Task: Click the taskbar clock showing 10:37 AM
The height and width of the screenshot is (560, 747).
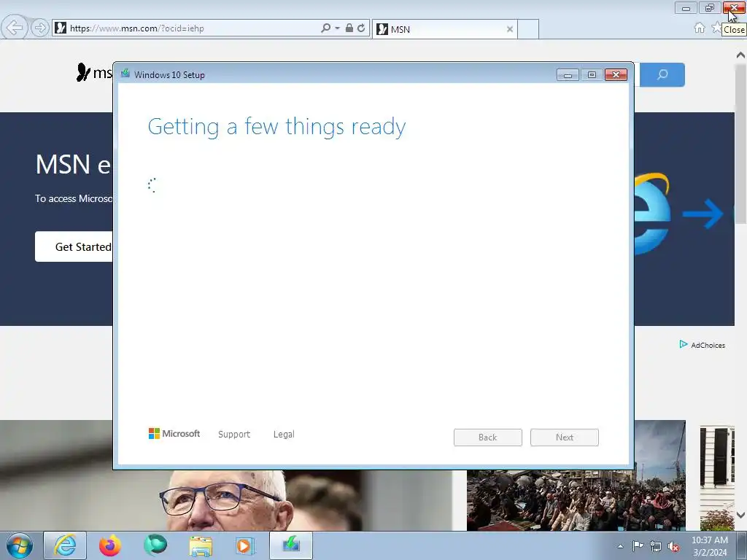Action: [710, 546]
